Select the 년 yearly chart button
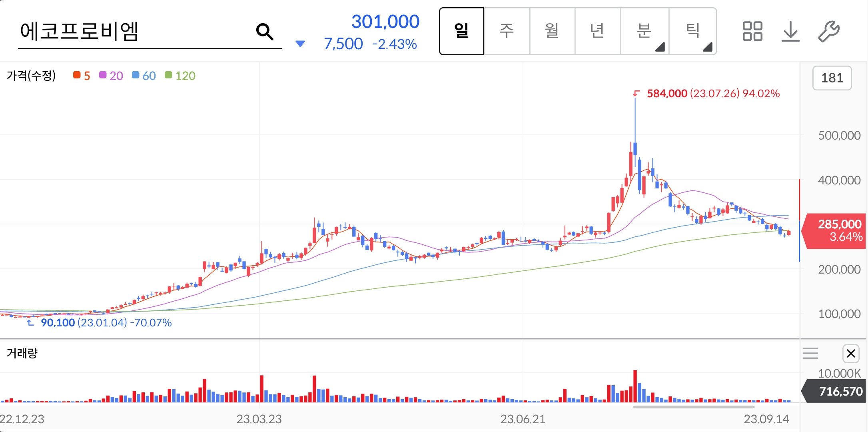The image size is (868, 432). pyautogui.click(x=597, y=31)
